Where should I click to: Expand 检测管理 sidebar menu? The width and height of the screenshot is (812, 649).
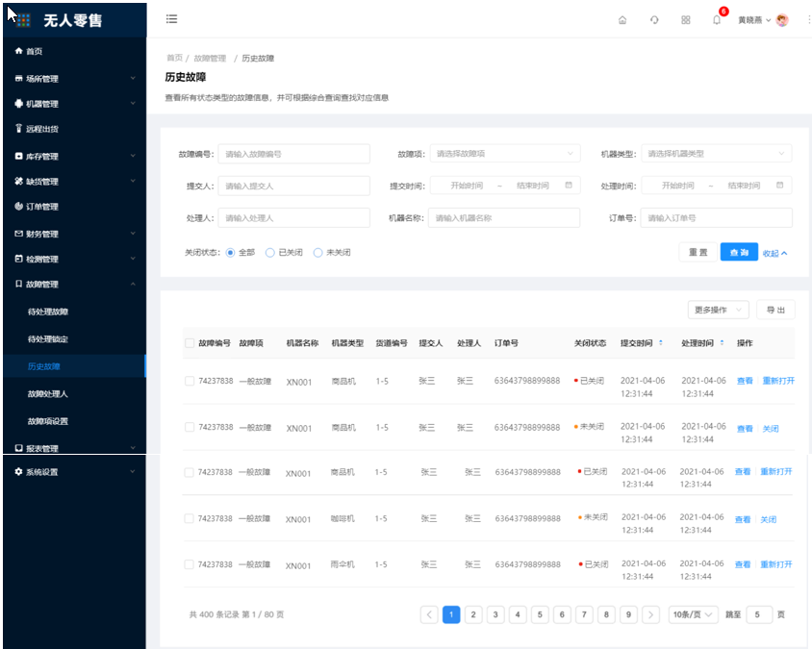click(x=75, y=259)
